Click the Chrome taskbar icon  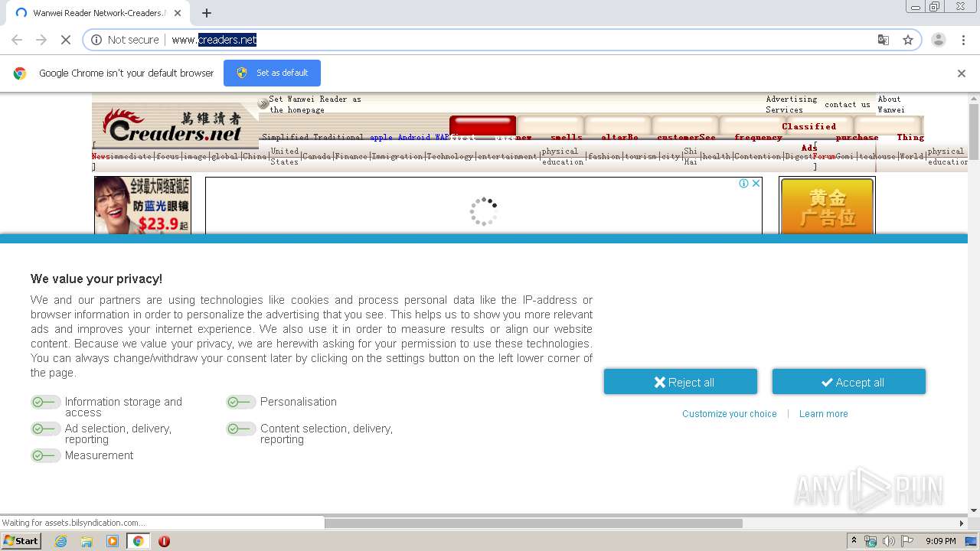click(138, 541)
